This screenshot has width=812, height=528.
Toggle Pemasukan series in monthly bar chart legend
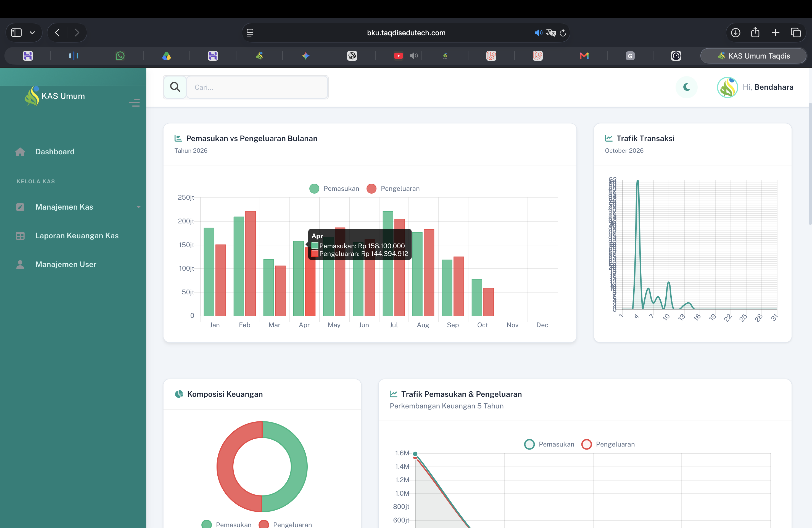coord(334,189)
